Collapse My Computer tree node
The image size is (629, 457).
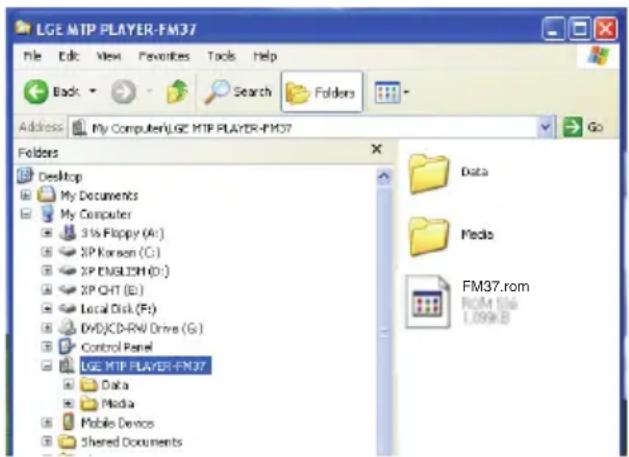pos(26,214)
